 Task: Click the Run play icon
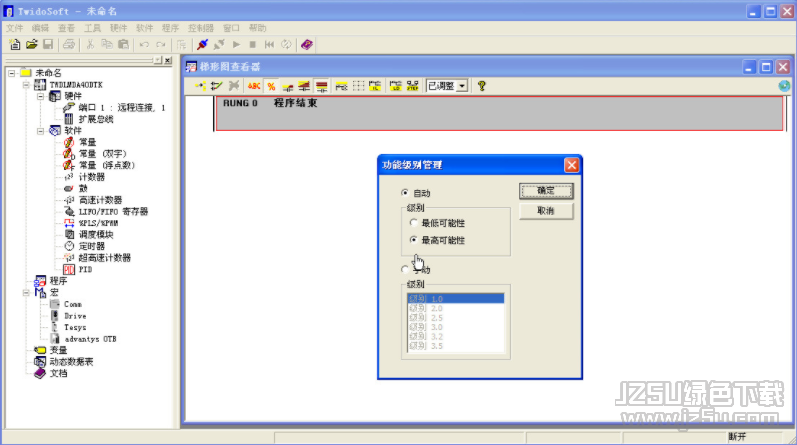tap(236, 45)
